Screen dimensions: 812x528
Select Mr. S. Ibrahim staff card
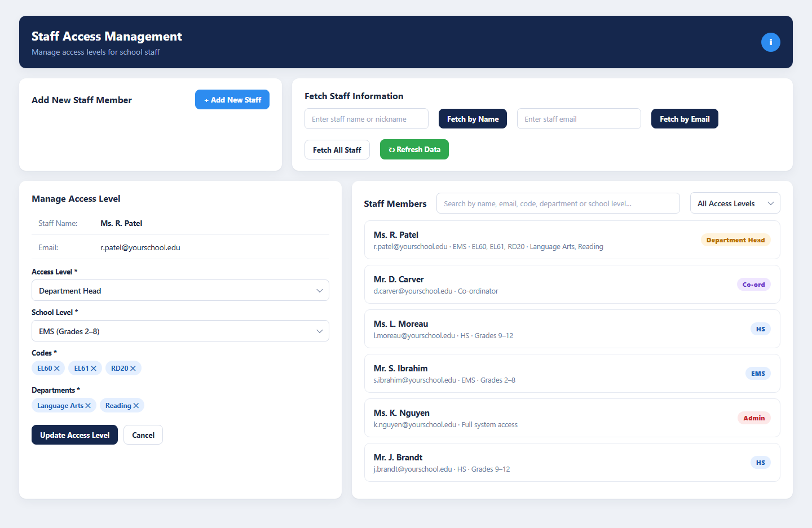(572, 374)
